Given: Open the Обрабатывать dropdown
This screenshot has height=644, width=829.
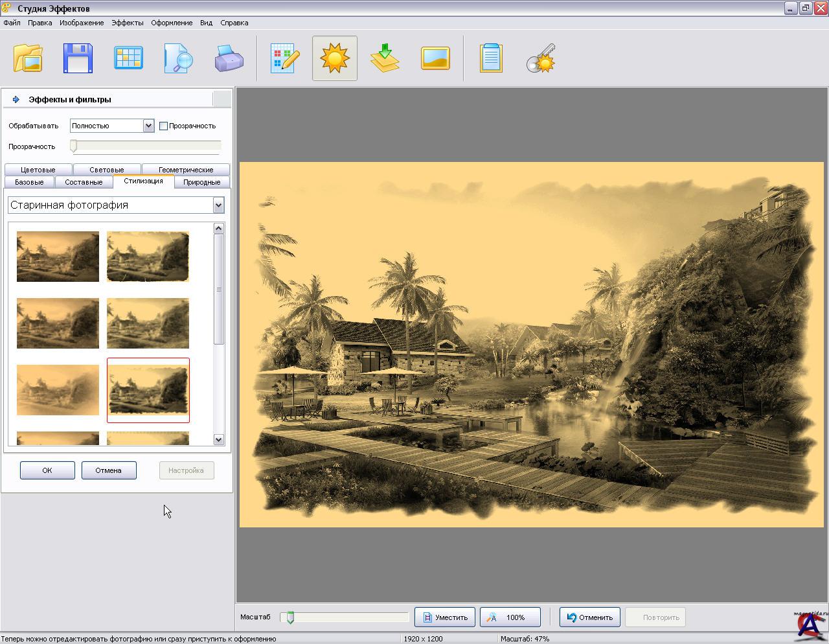Looking at the screenshot, I should [x=148, y=126].
